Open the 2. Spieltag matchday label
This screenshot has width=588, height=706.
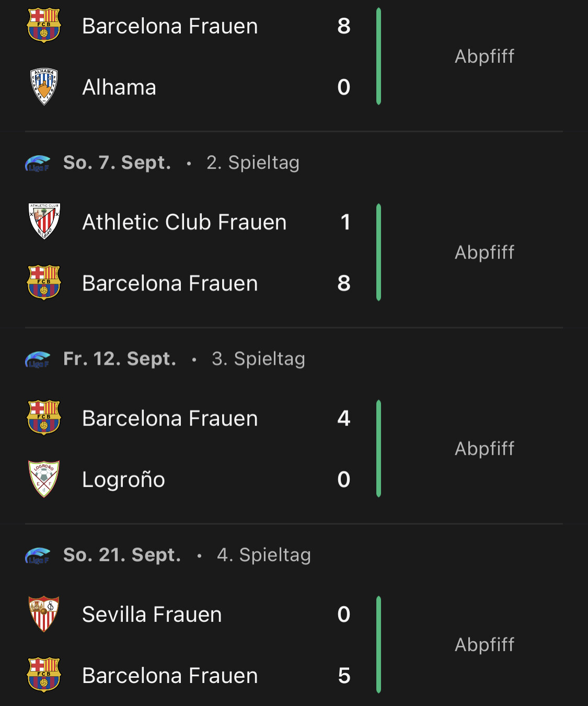click(252, 163)
